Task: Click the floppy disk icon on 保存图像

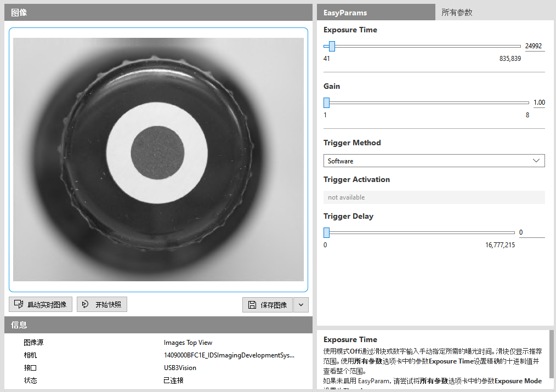Action: tap(252, 305)
